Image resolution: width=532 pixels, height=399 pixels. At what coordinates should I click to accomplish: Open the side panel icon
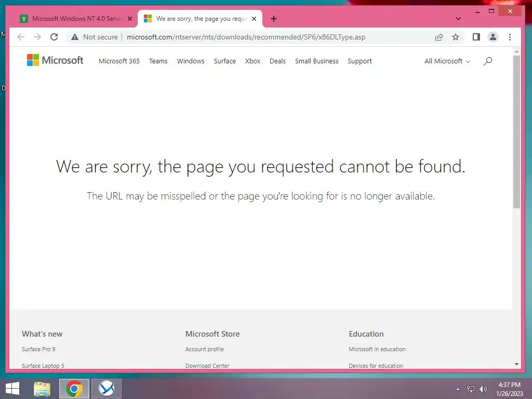(476, 37)
